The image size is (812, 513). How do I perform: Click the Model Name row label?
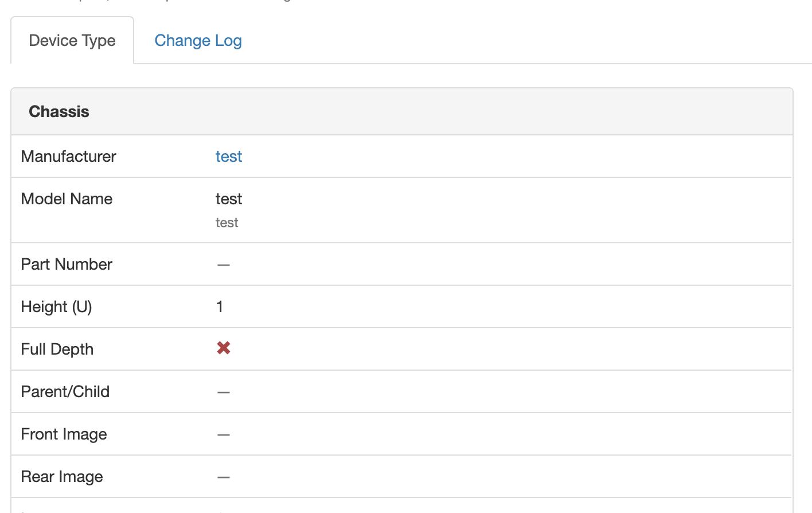(x=67, y=199)
